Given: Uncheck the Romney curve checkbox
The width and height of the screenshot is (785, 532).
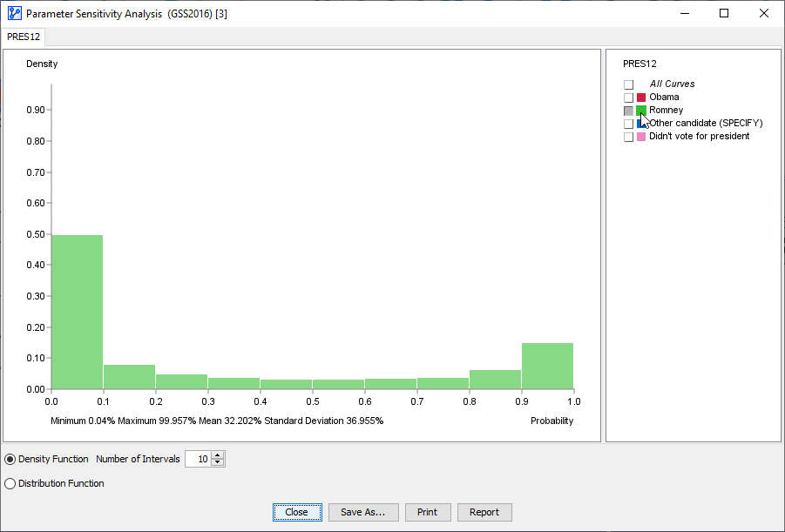Looking at the screenshot, I should pyautogui.click(x=628, y=110).
